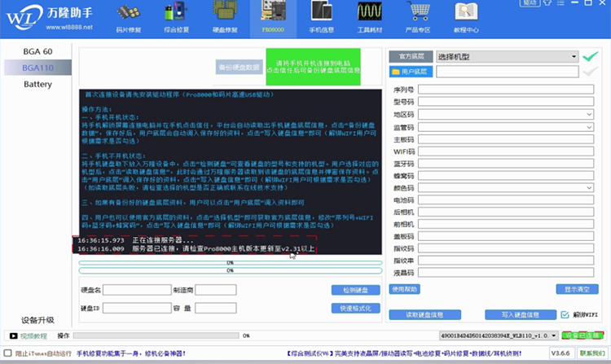Viewport: 611px width, 364px height.
Task: Click the 驱动 driver button in title bar
Action: point(530,2)
